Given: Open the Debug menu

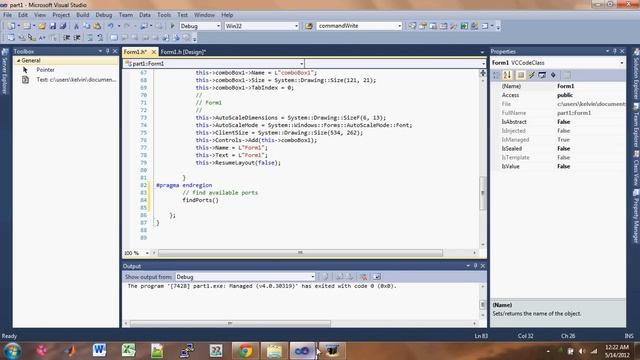Looking at the screenshot, I should [104, 15].
